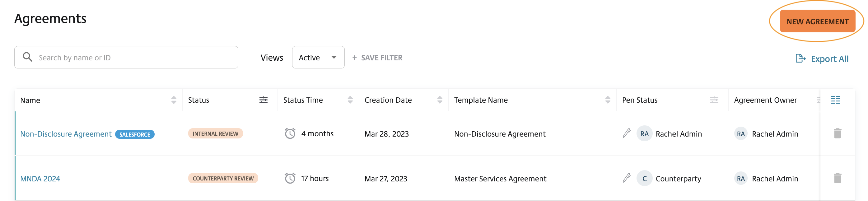Sort by the Name column arrows
The image size is (868, 201).
[174, 100]
